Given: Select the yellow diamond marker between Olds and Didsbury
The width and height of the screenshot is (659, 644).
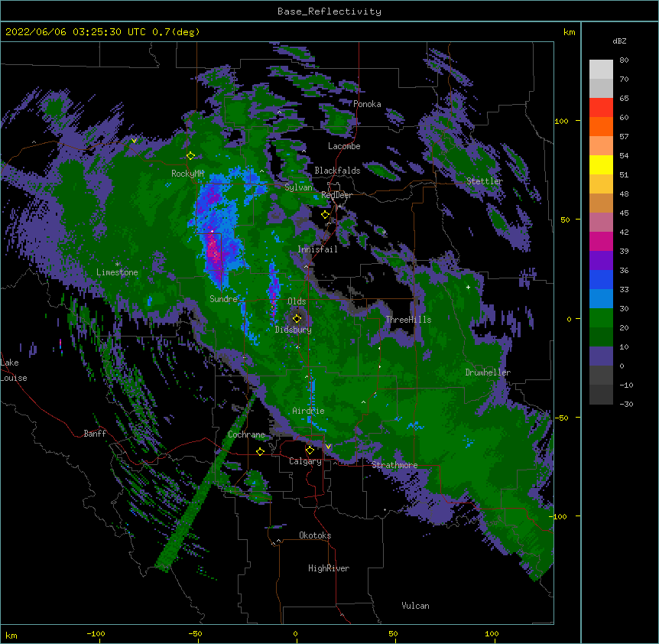Looking at the screenshot, I should pos(297,318).
